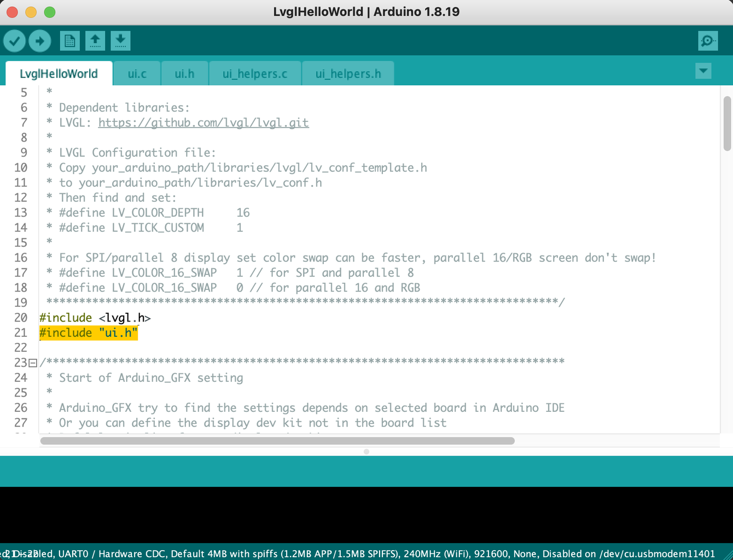Click the "Start of Arduino_GFX setting" comment

click(151, 378)
